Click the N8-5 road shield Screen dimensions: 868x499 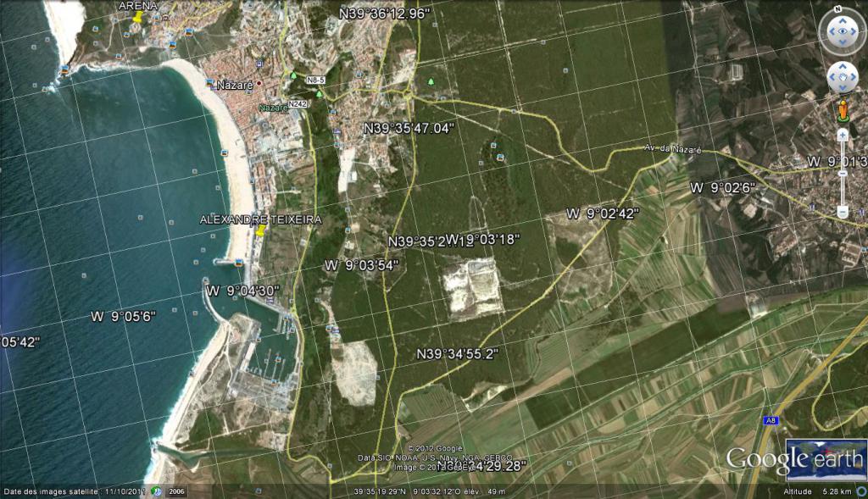(316, 80)
